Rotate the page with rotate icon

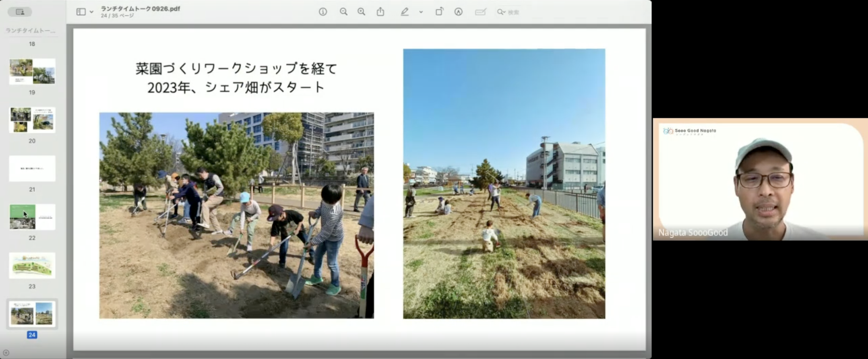[439, 12]
